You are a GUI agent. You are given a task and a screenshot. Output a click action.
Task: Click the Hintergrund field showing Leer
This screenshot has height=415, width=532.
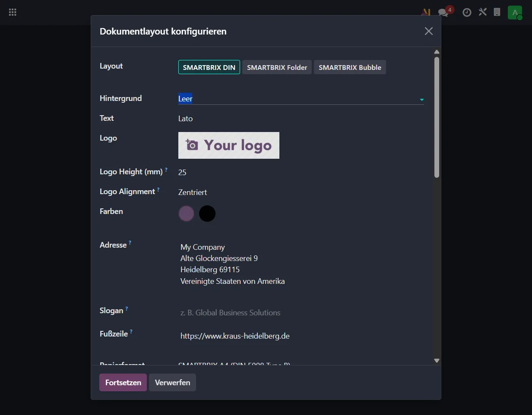pos(301,98)
